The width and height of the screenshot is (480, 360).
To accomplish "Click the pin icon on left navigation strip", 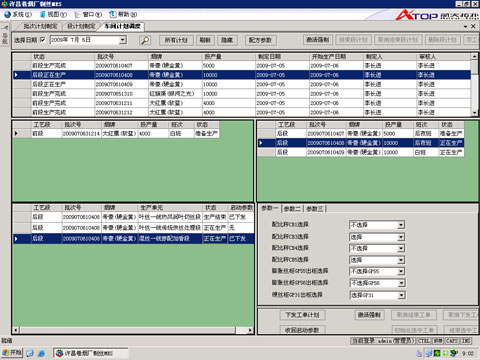I will (5, 27).
